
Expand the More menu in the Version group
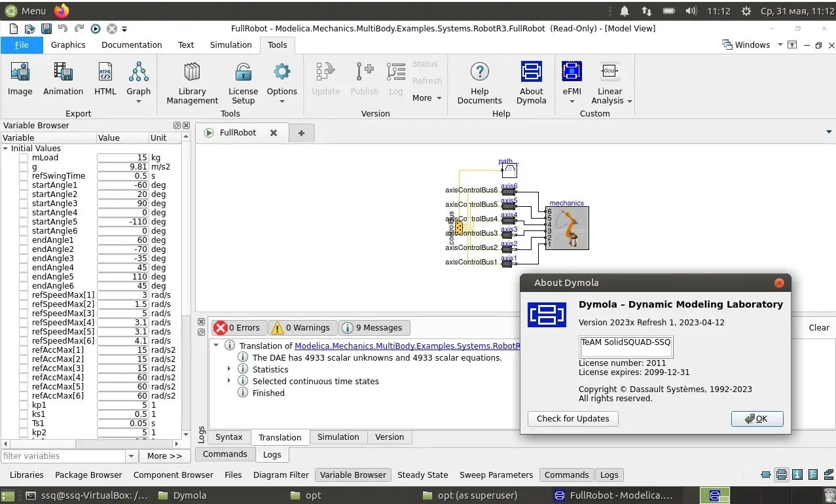pos(427,98)
